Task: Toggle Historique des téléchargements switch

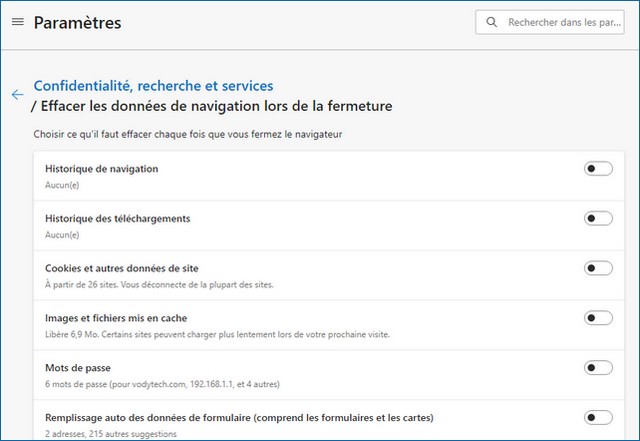Action: [x=598, y=218]
